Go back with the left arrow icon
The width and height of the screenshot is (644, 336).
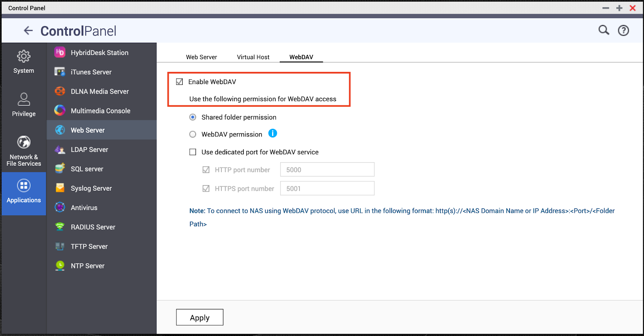coord(28,31)
